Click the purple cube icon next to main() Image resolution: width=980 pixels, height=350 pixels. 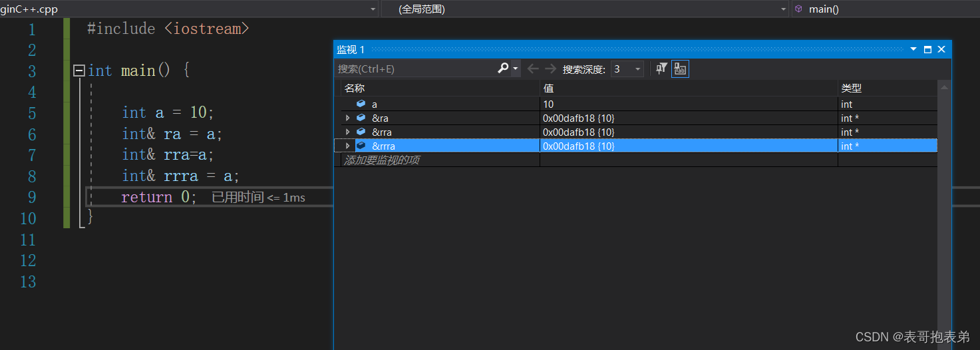pyautogui.click(x=798, y=9)
